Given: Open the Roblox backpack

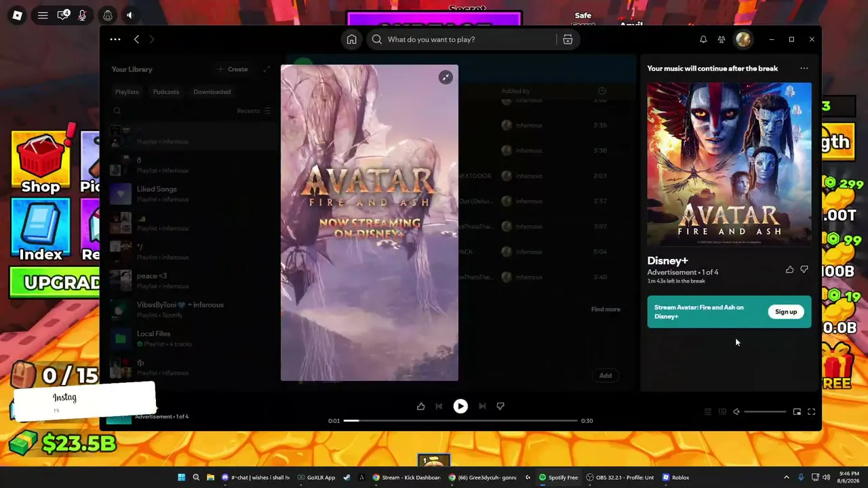Looking at the screenshot, I should point(108,15).
